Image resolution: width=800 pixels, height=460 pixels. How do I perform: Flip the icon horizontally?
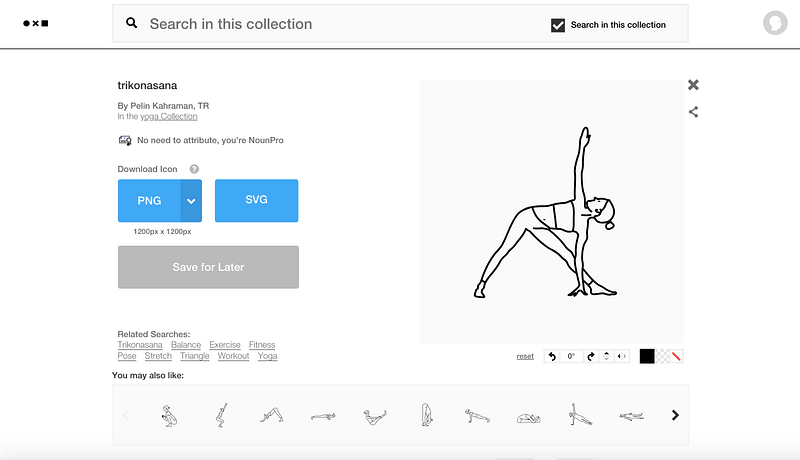point(622,356)
